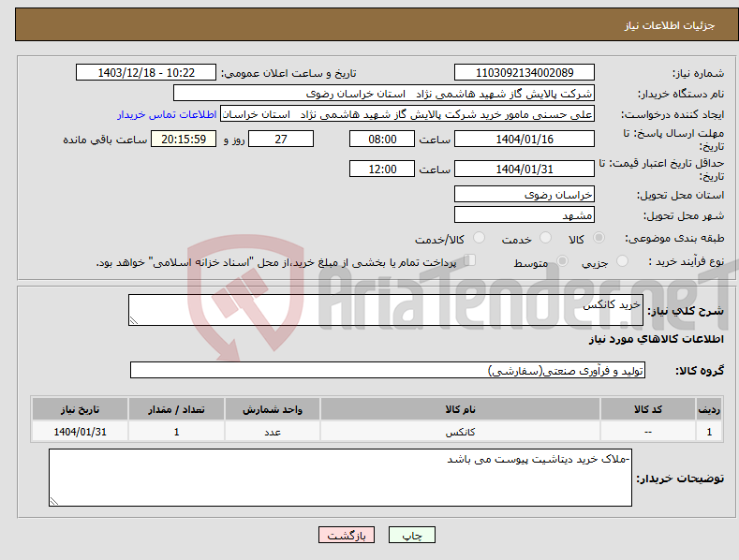Click the delivery city field مشهد
This screenshot has width=739, height=560.
(525, 215)
